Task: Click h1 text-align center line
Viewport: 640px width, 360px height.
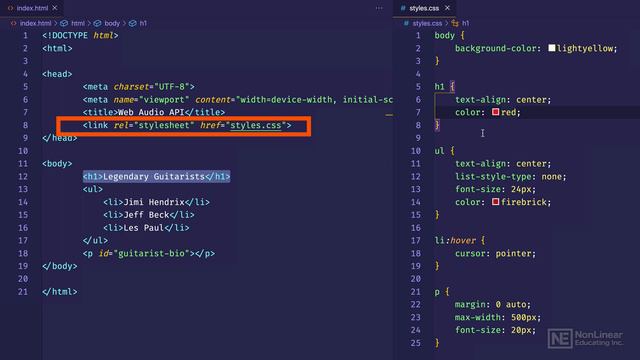Action: point(503,100)
